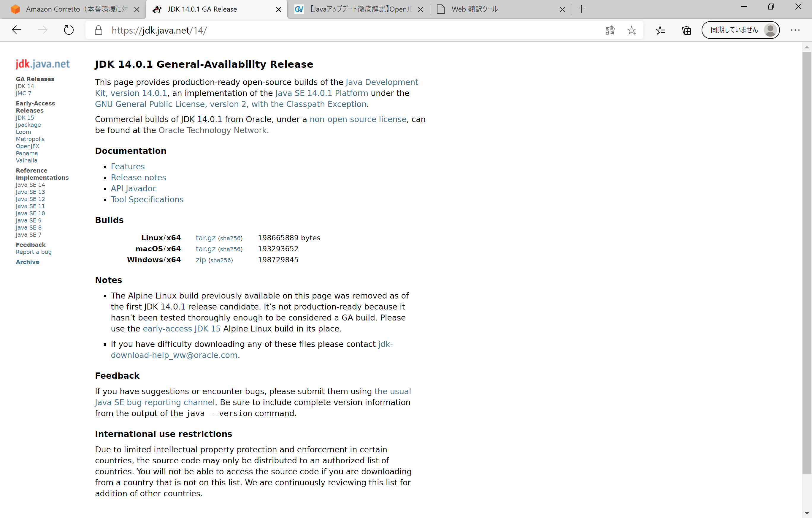The image size is (812, 518).
Task: Open browser settings ellipsis menu
Action: point(795,30)
